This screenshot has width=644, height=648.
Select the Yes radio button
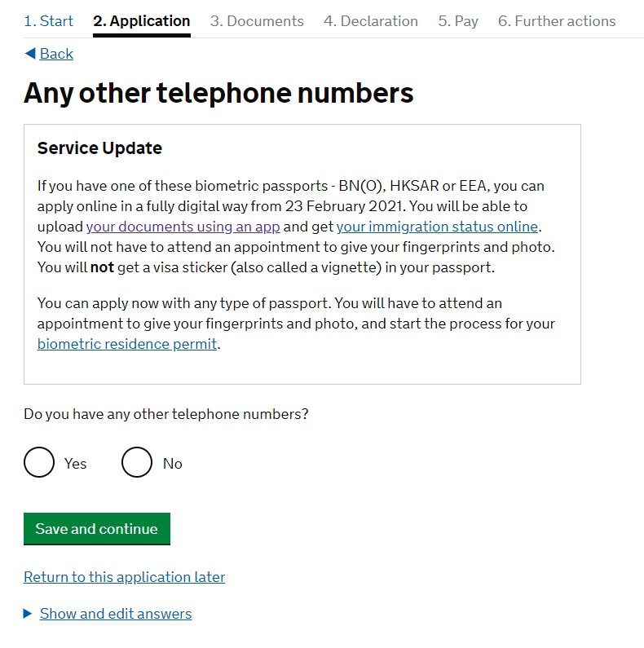(x=39, y=463)
